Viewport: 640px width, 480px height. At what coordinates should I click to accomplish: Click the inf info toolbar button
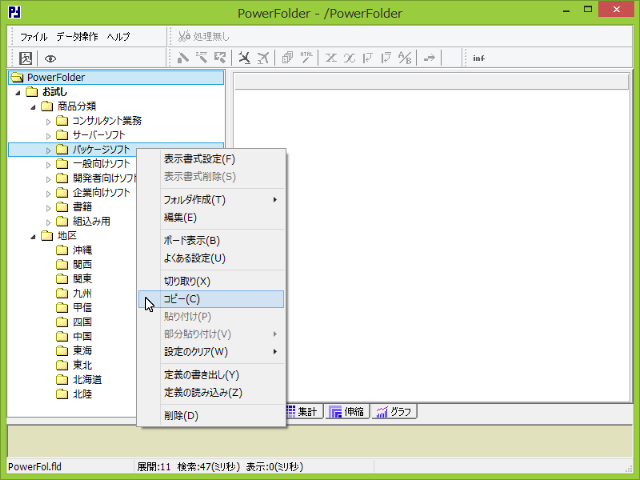[478, 58]
